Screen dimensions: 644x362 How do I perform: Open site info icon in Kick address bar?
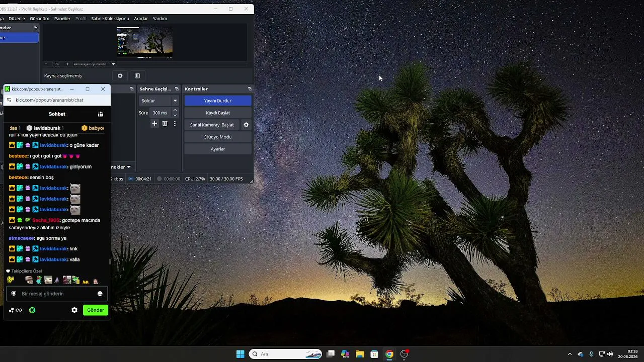pos(9,100)
